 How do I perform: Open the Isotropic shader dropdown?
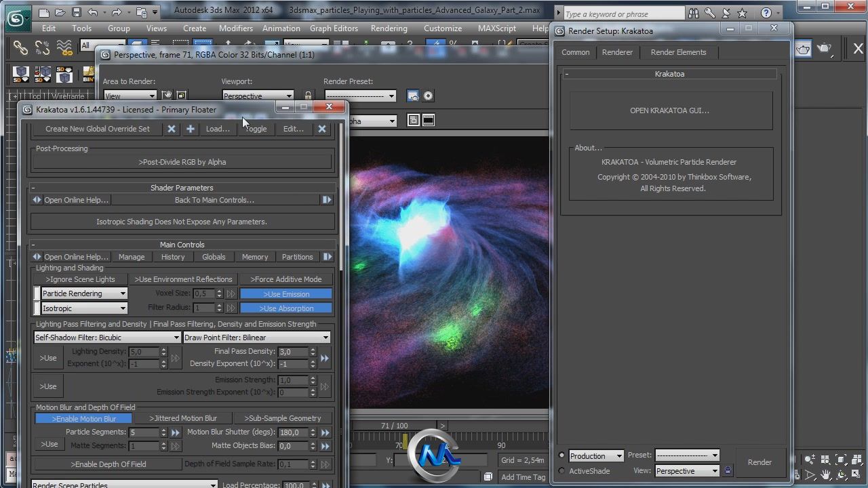point(84,308)
